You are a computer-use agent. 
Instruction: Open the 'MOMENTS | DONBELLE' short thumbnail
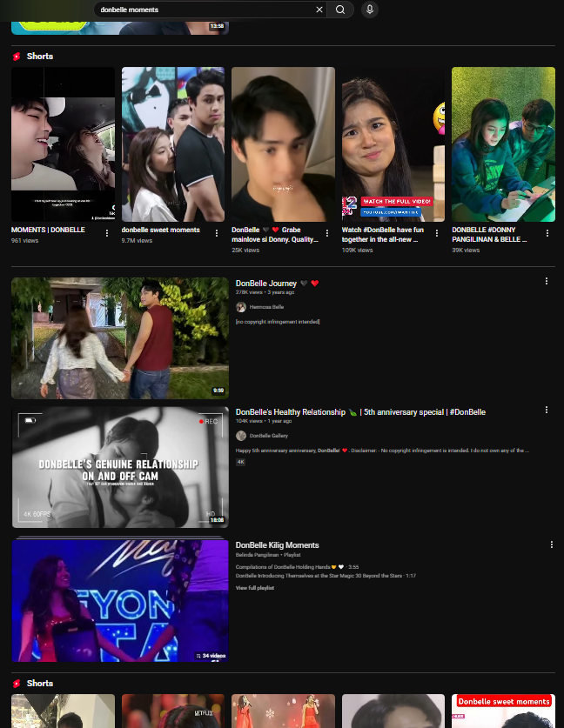click(x=63, y=144)
